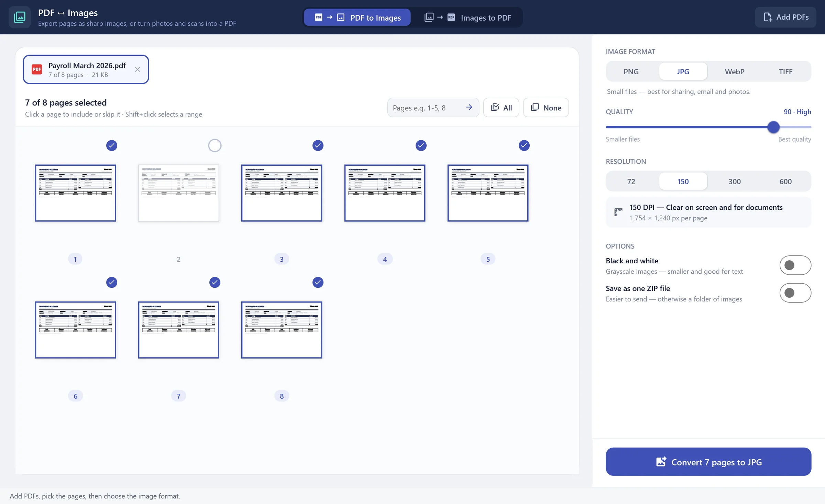Click the ruler icon beside 150 DPI info
The width and height of the screenshot is (825, 504).
[x=618, y=212]
